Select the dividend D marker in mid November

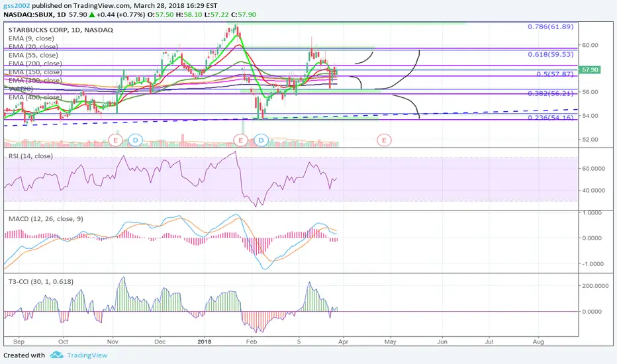135,140
